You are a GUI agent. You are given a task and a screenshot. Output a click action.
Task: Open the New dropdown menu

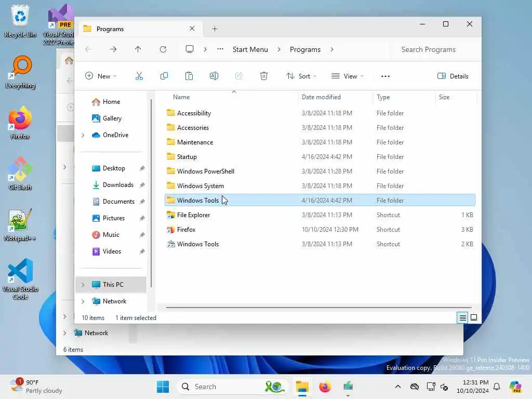coord(101,76)
